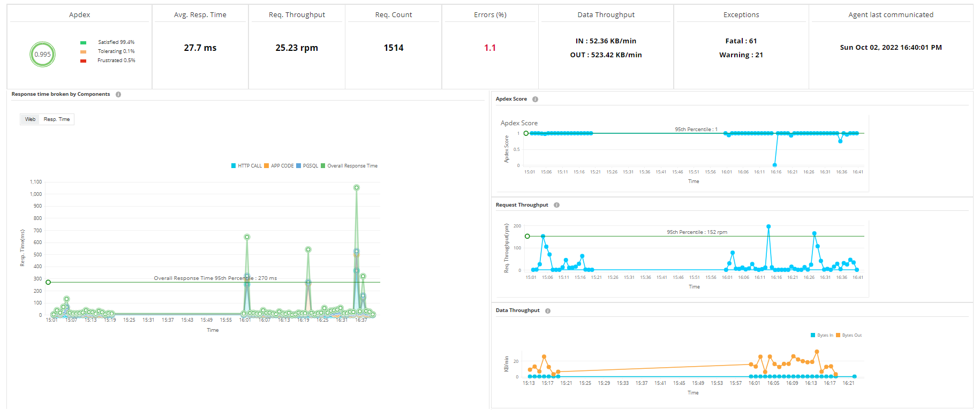This screenshot has height=410, width=980.
Task: Open the Request Throughput info icon
Action: 556,206
